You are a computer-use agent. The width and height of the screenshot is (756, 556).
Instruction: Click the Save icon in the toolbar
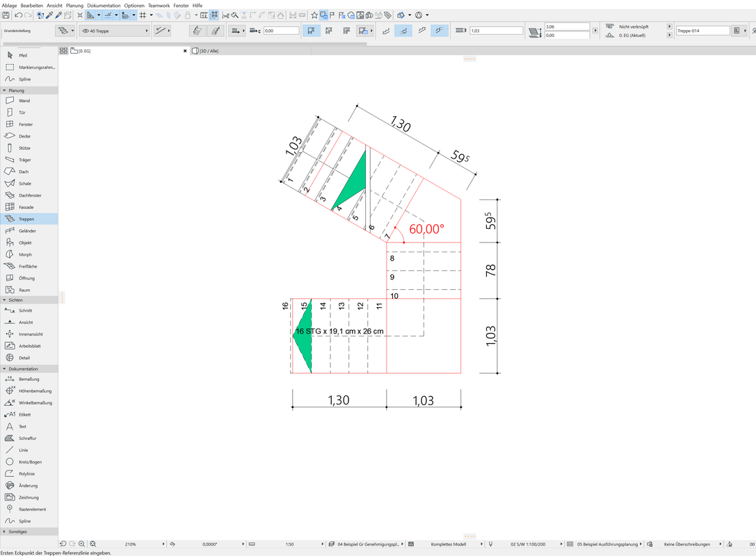(6, 15)
